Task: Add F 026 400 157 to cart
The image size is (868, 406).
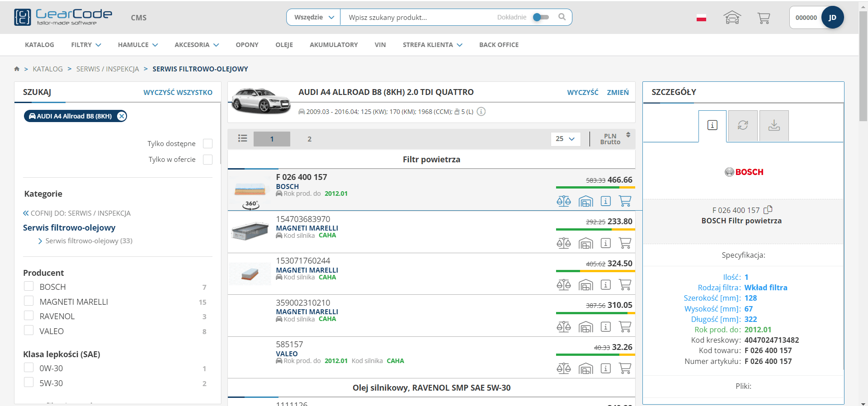Action: click(625, 201)
